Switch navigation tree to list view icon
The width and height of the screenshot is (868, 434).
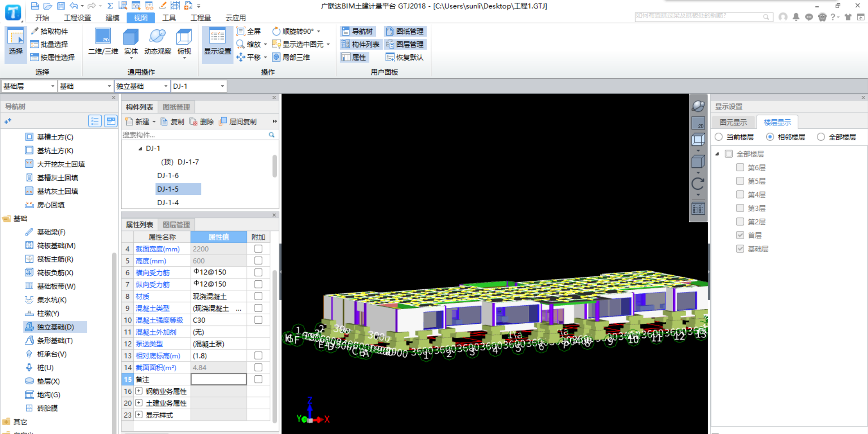coord(95,121)
